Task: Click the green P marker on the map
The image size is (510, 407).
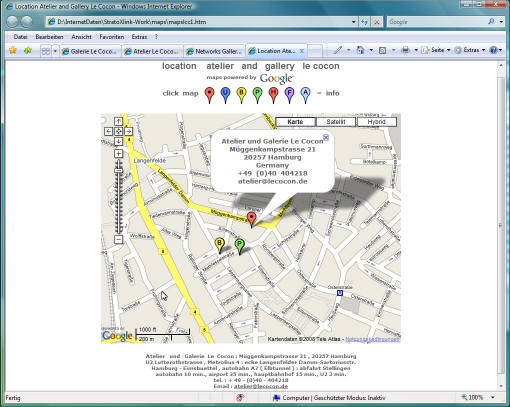Action: (x=239, y=246)
